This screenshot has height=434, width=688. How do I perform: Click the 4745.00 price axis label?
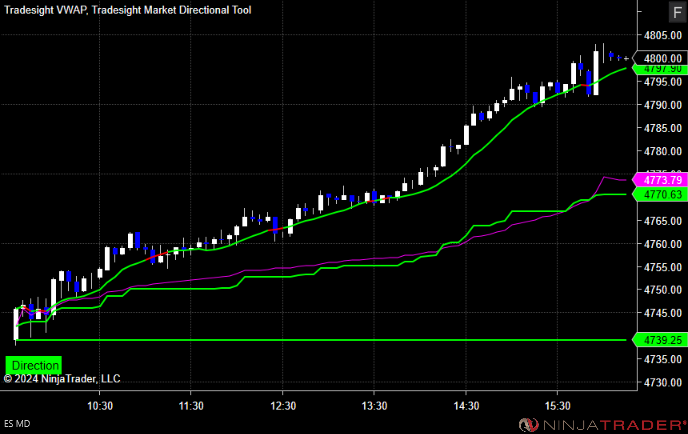(x=663, y=313)
